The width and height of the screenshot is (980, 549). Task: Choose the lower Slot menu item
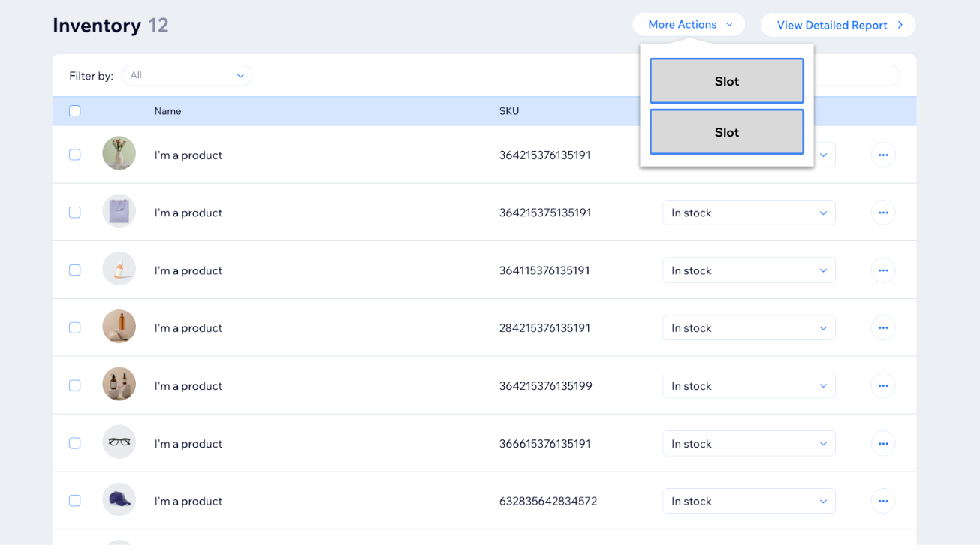point(727,132)
